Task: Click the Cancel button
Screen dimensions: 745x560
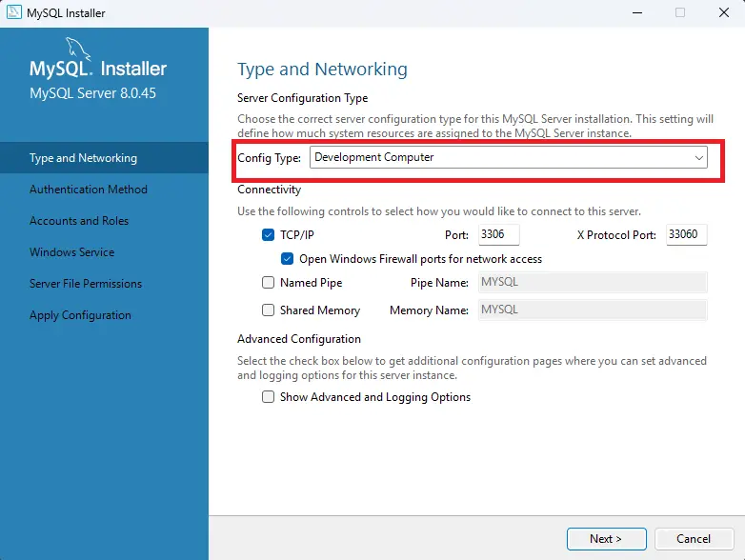Action: [x=693, y=538]
